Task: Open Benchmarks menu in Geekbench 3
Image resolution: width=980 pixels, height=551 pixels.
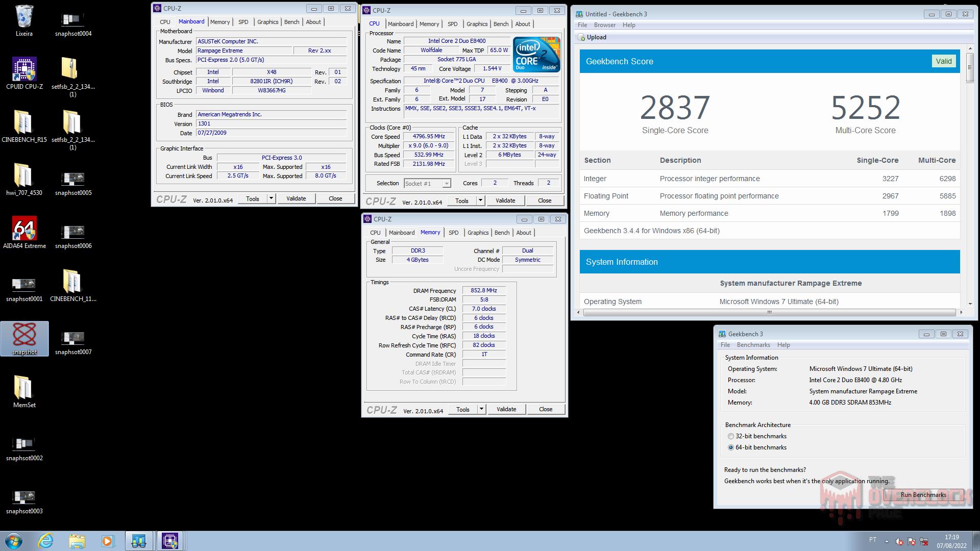Action: point(753,345)
